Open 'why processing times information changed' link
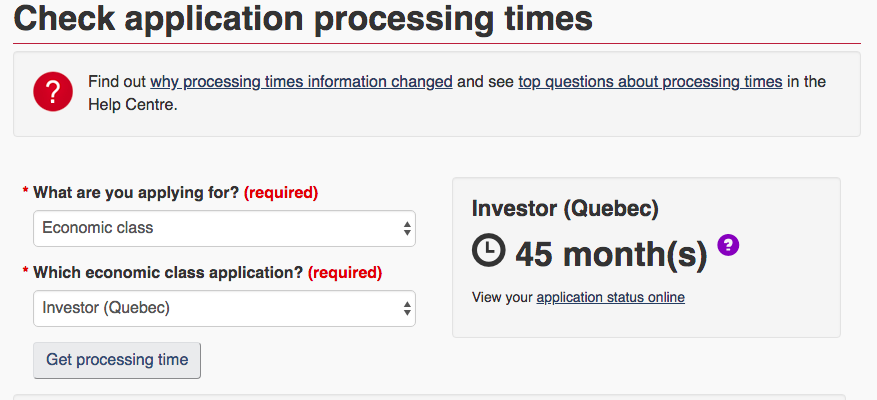Image resolution: width=877 pixels, height=400 pixels. pos(301,82)
